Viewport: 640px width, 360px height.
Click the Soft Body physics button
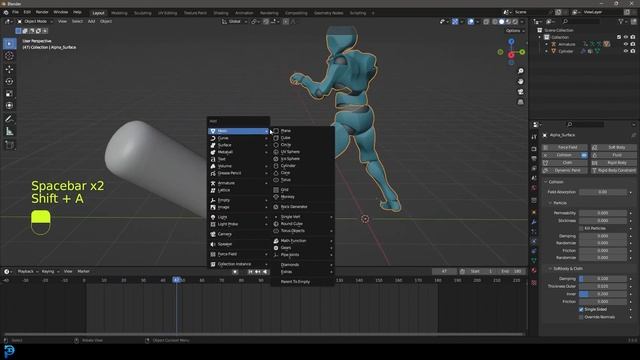coord(614,147)
